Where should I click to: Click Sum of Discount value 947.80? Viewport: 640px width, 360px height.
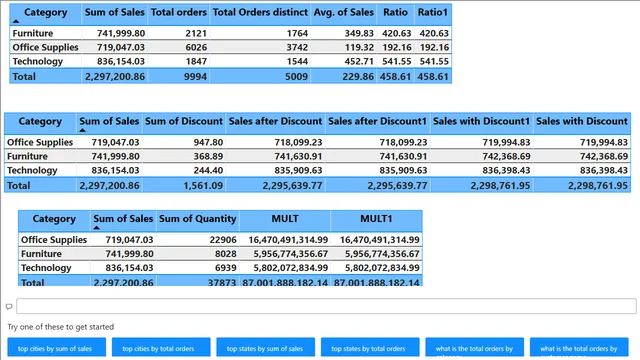pos(208,142)
